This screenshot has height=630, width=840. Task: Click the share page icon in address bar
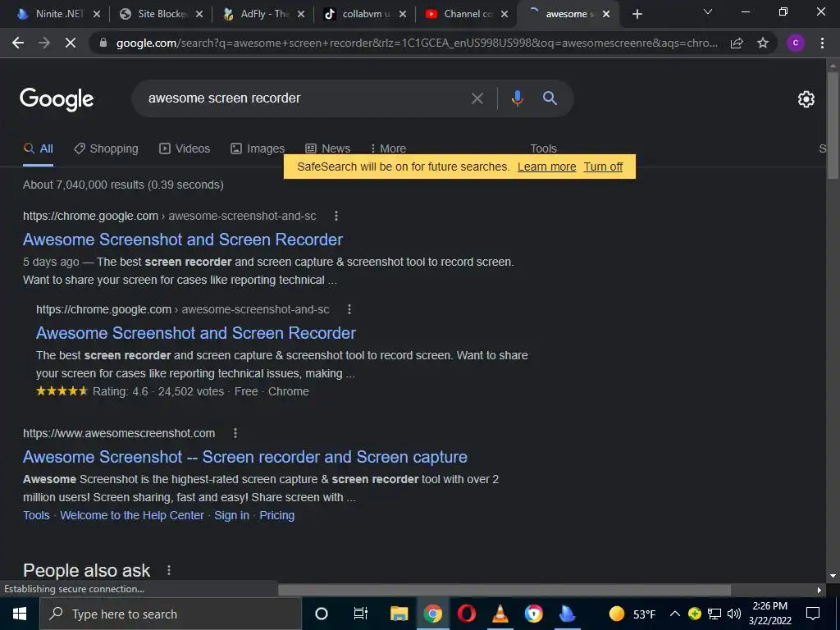click(737, 43)
